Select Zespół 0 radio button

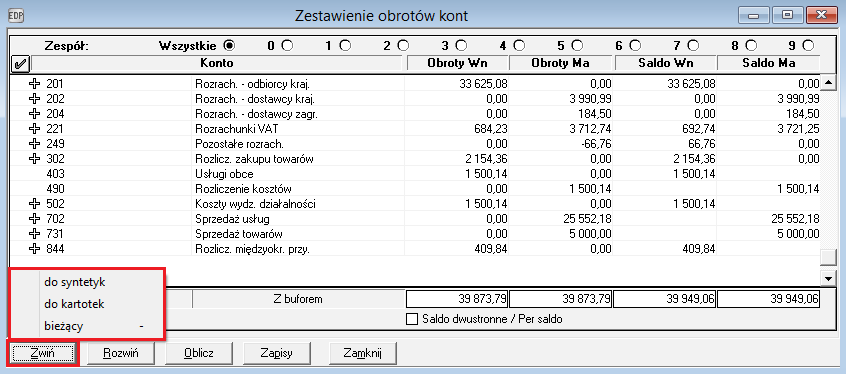(x=288, y=46)
